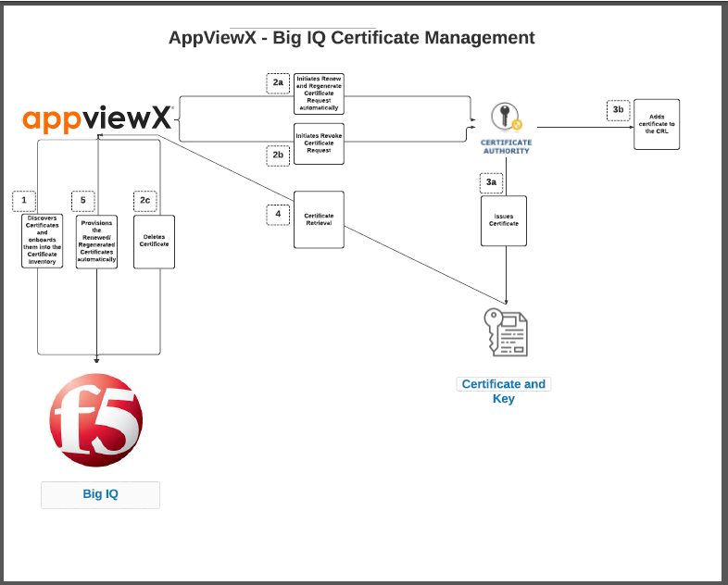Select step label 3b

coord(618,110)
